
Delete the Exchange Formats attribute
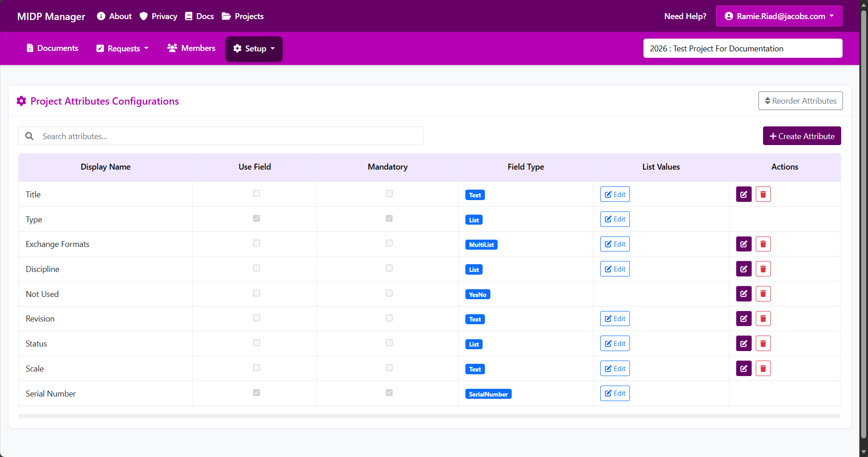(763, 244)
